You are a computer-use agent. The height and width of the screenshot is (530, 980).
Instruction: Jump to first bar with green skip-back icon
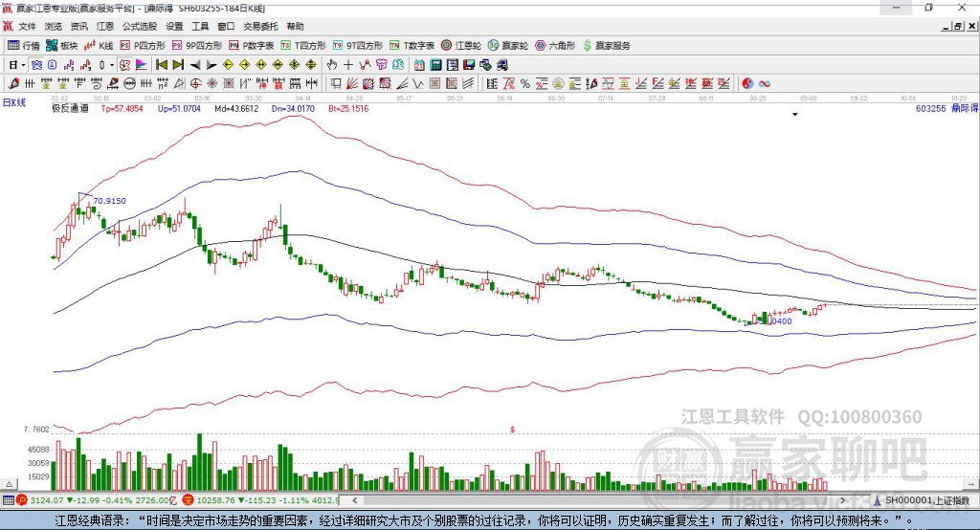pyautogui.click(x=161, y=65)
